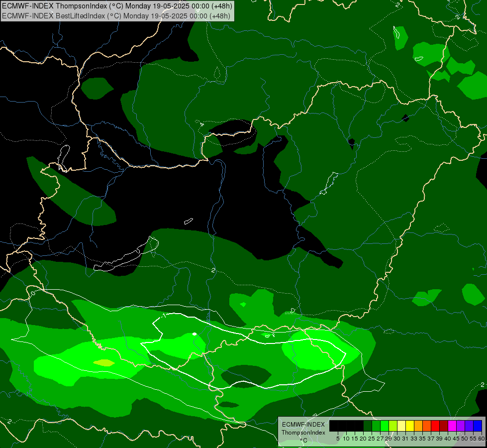This screenshot has width=487, height=448.
Task: Select the magenta 40–45 legend swatch
Action: 452,426
